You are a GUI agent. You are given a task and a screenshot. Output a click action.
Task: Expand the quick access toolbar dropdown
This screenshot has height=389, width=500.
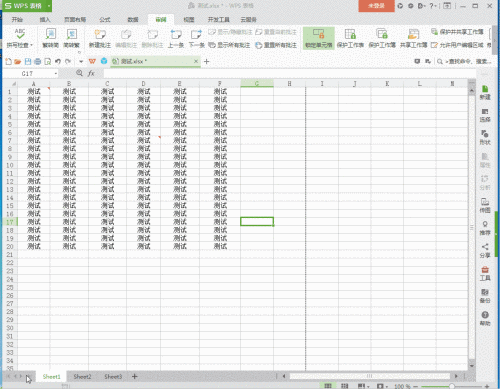point(81,62)
